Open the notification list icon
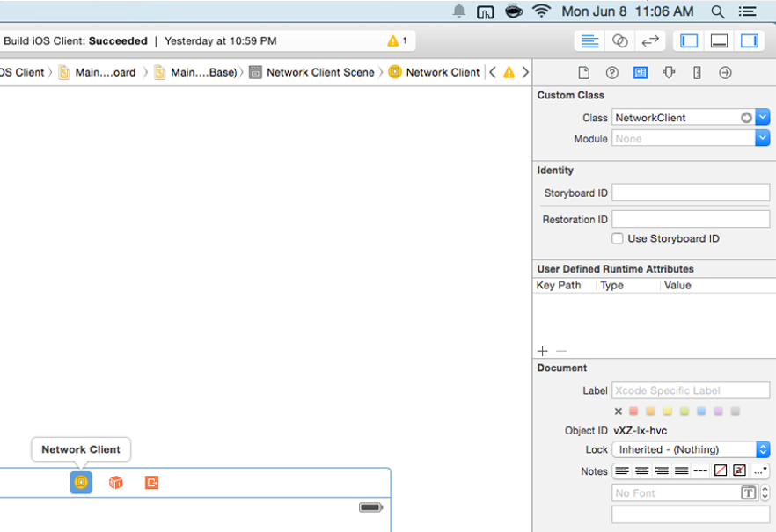This screenshot has width=776, height=532. pyautogui.click(x=747, y=11)
